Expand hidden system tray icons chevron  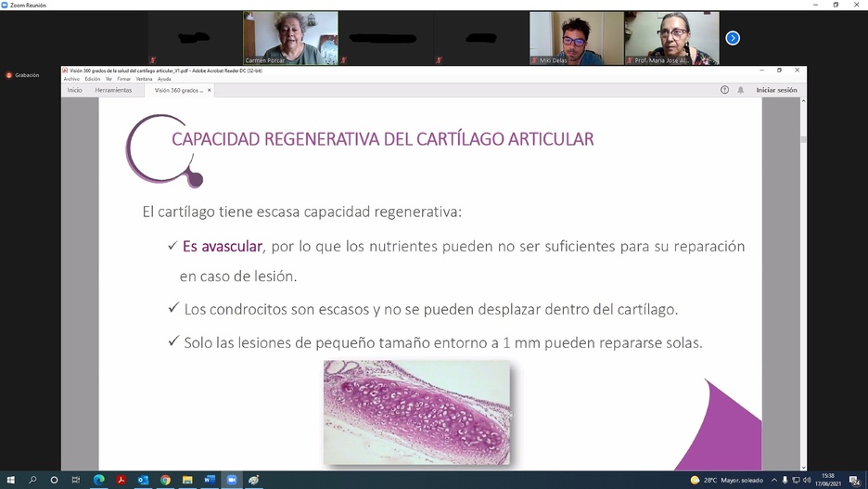pos(774,480)
